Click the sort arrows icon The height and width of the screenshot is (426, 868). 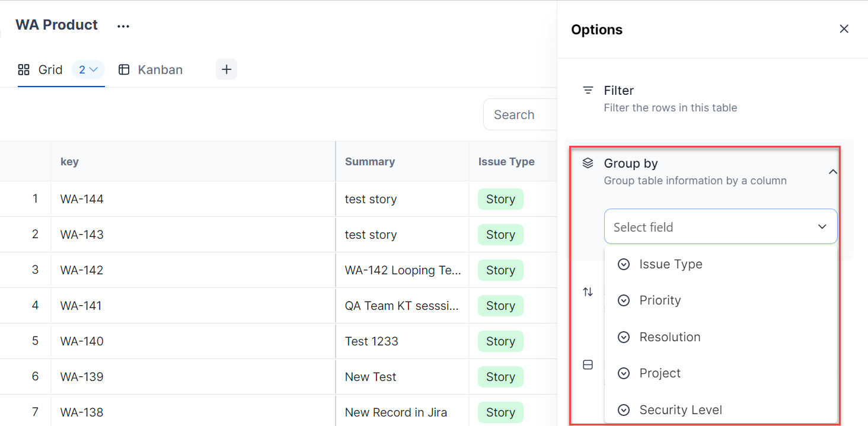(x=588, y=292)
